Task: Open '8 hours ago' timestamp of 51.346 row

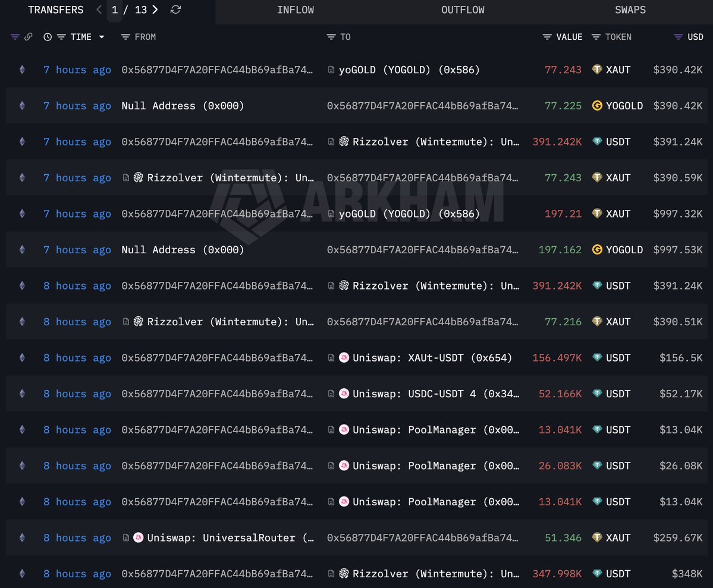Action: tap(77, 537)
